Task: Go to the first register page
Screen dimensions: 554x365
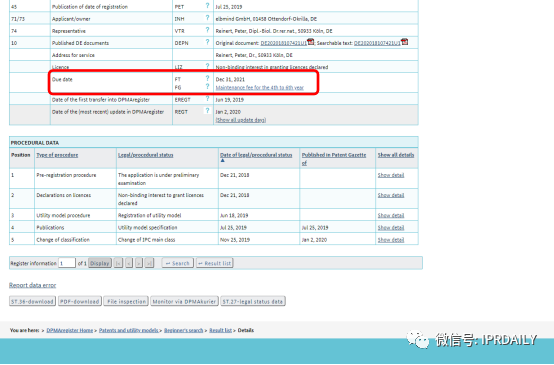Action: click(118, 263)
